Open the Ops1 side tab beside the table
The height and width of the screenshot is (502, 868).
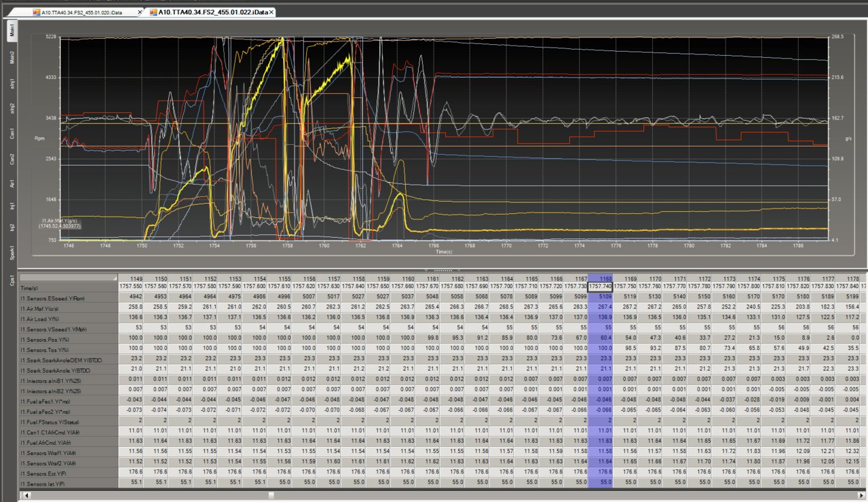[x=12, y=279]
